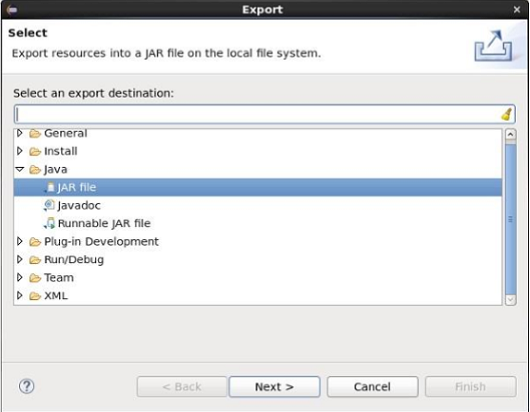Click the disabled < Back button
The height and width of the screenshot is (412, 530).
(x=182, y=387)
